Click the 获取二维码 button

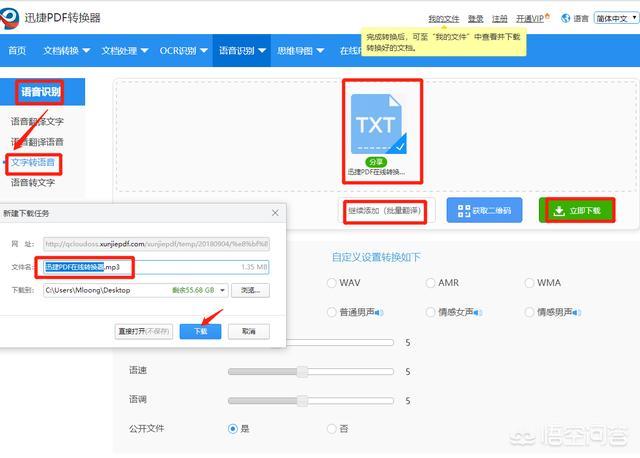click(484, 210)
